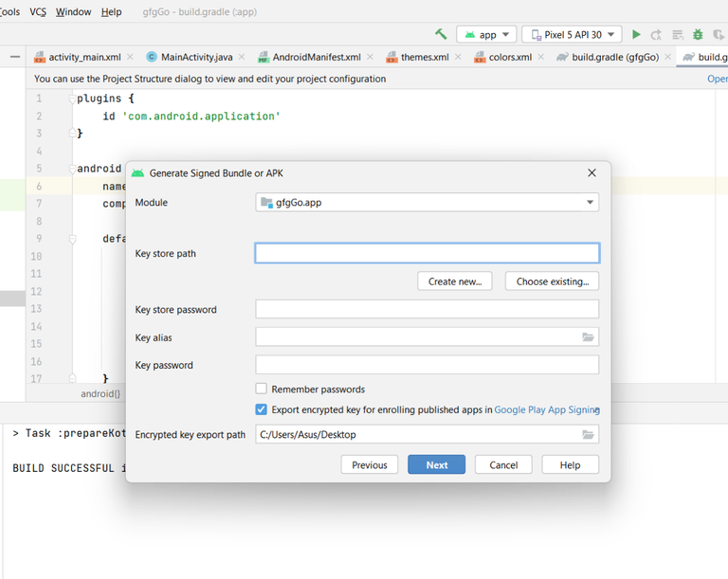
Task: Click the Apply Changes and Restart icon
Action: pos(656,34)
